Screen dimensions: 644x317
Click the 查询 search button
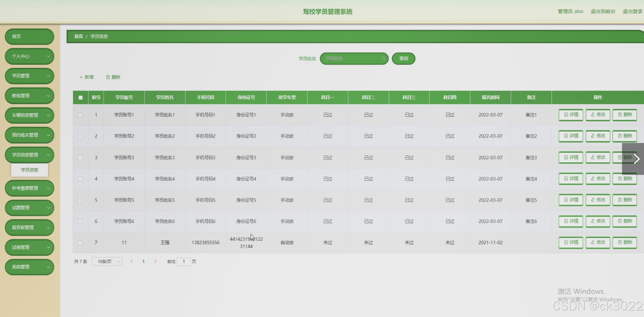pos(403,58)
